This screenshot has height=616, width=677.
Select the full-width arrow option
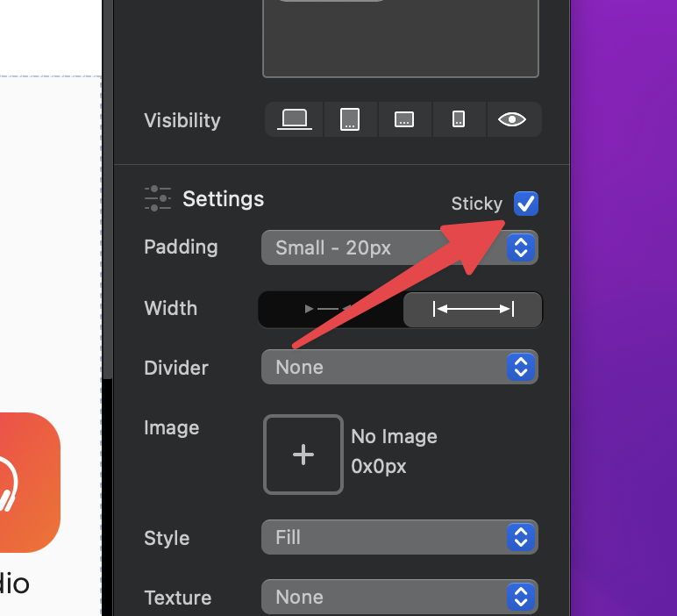pos(474,309)
